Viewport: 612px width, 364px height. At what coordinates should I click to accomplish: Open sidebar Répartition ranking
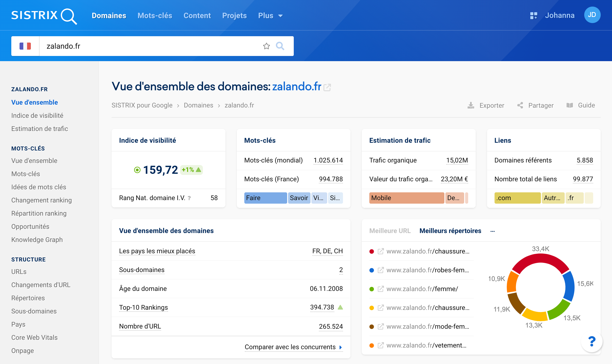point(39,214)
